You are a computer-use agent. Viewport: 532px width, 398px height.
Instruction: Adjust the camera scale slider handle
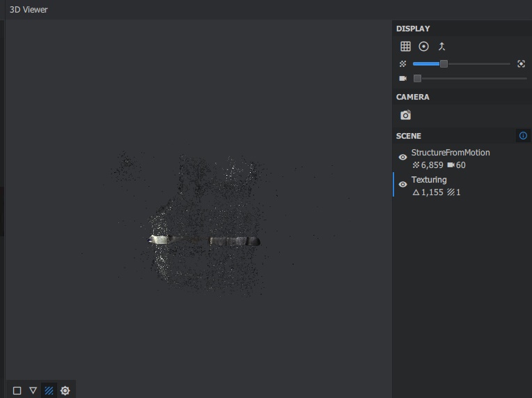point(417,79)
